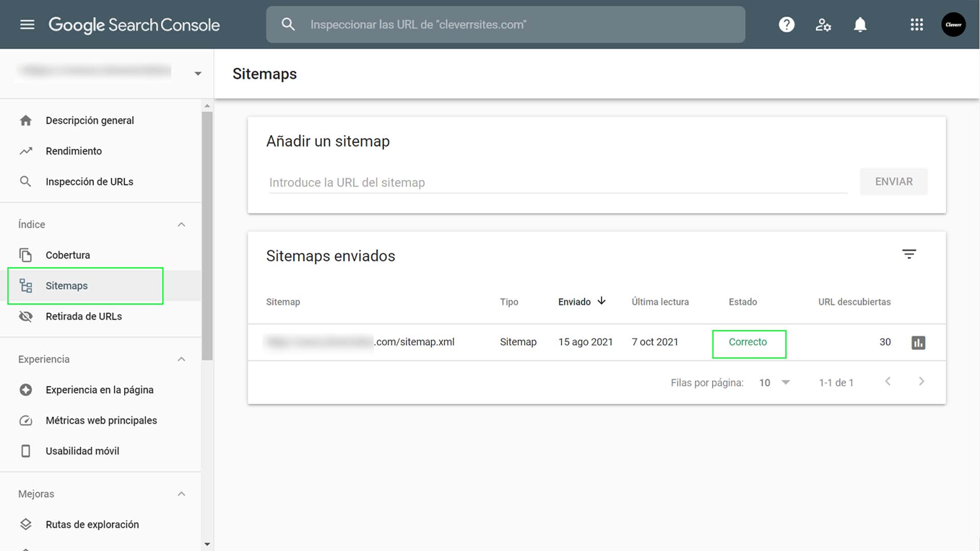Open Experiencia en la página report
The height and width of the screenshot is (551, 980).
click(x=101, y=390)
